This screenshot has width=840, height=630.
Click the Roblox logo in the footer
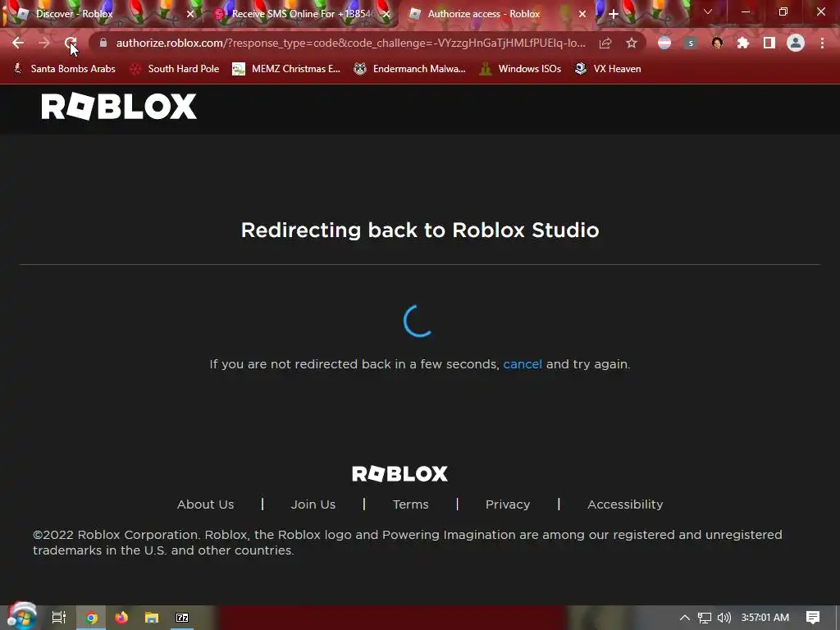tap(399, 473)
